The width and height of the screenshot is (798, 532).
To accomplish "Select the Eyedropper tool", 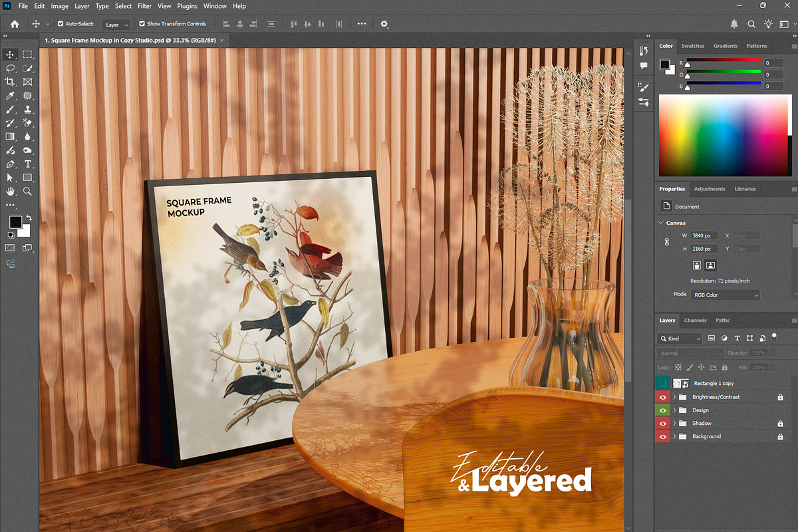I will click(10, 96).
